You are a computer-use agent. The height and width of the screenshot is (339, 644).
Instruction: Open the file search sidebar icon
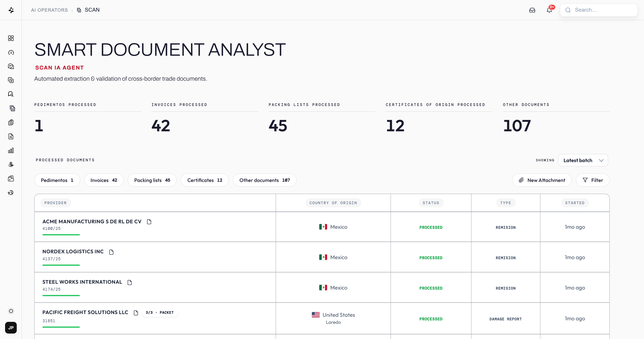pos(11,136)
